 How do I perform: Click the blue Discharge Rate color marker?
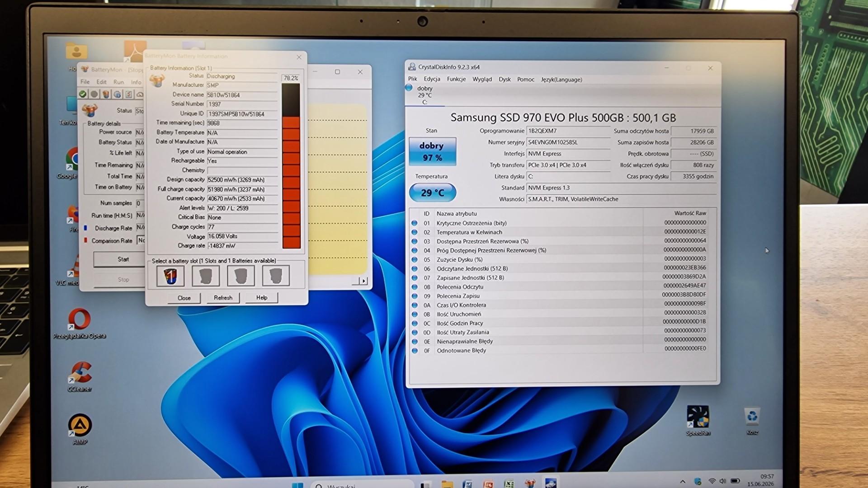tap(85, 228)
